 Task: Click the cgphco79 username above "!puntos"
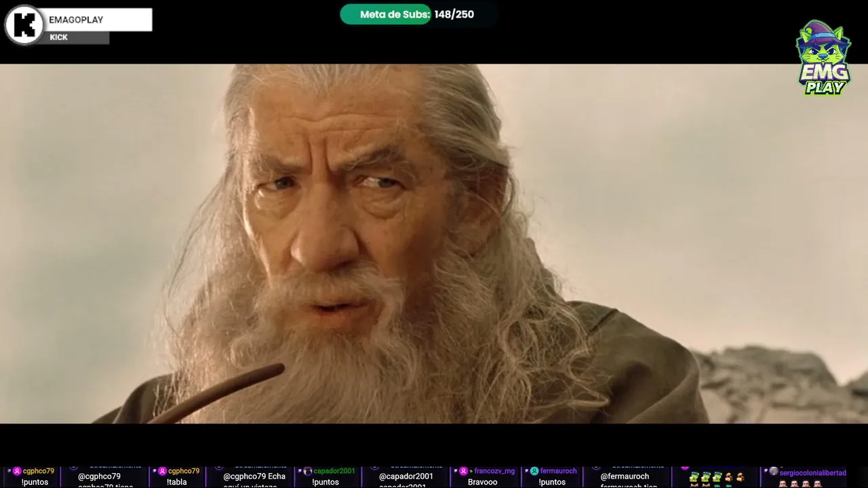pyautogui.click(x=39, y=471)
